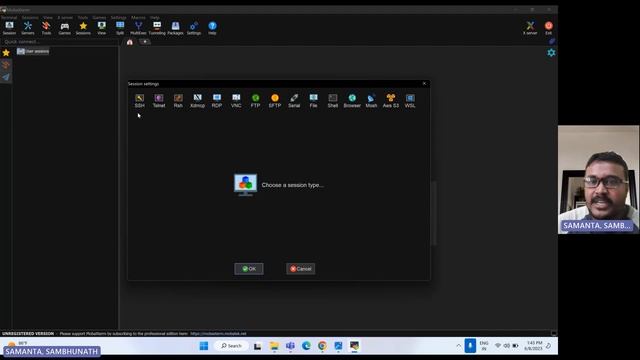
Task: Click the Session toolbar icon
Action: (x=9, y=28)
